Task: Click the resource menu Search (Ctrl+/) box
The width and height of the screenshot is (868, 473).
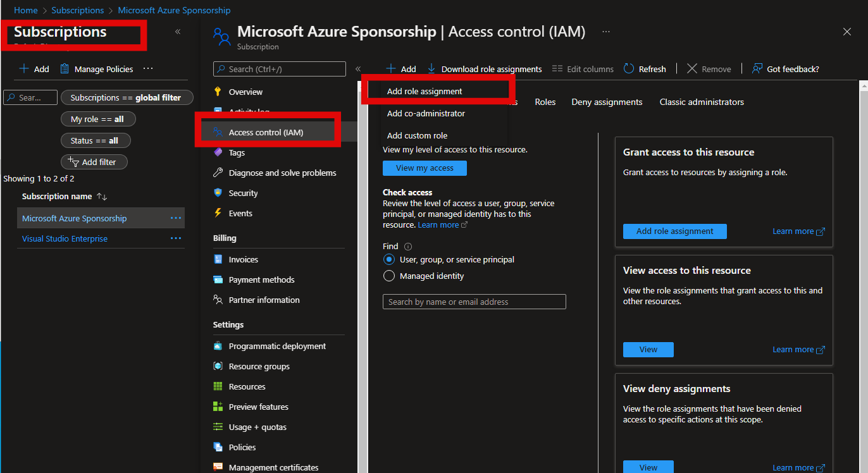Action: coord(280,69)
